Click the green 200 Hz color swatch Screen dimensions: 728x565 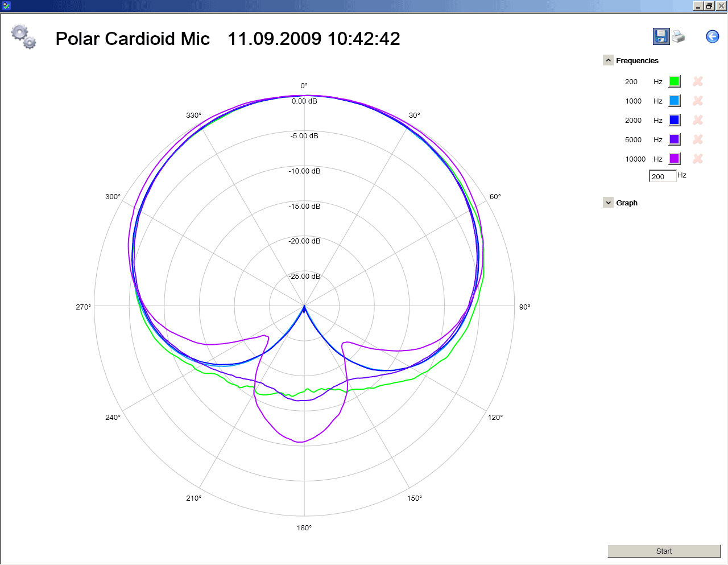675,81
